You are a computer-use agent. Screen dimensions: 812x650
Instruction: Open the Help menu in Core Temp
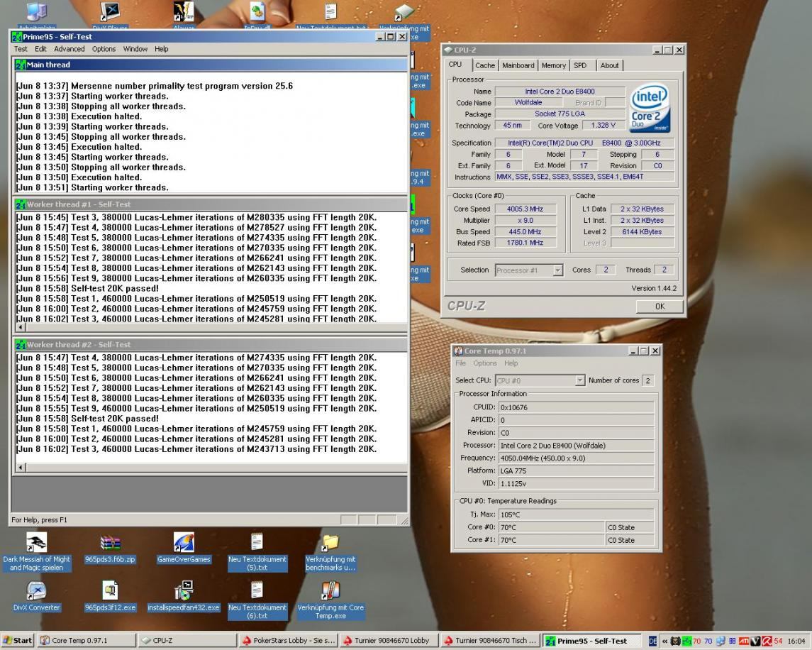pyautogui.click(x=511, y=363)
